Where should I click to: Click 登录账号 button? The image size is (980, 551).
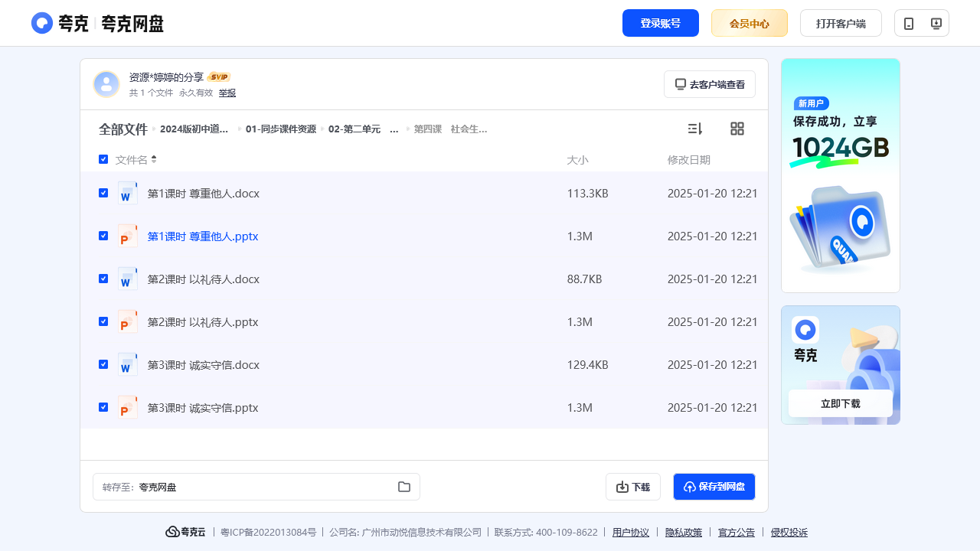click(x=661, y=23)
